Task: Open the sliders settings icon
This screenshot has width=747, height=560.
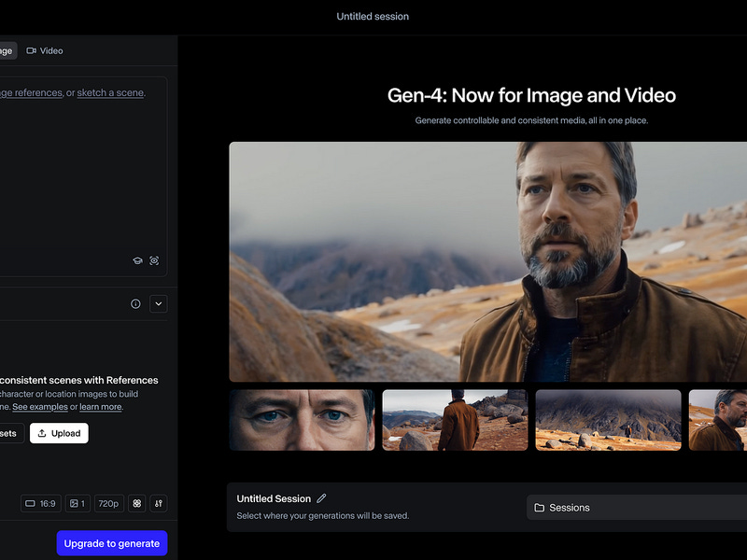Action: tap(159, 503)
